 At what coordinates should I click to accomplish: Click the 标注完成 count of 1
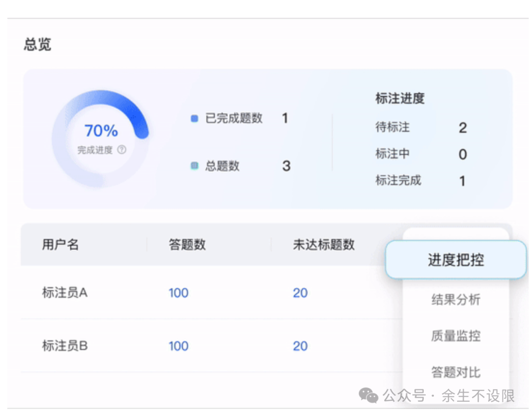[463, 181]
